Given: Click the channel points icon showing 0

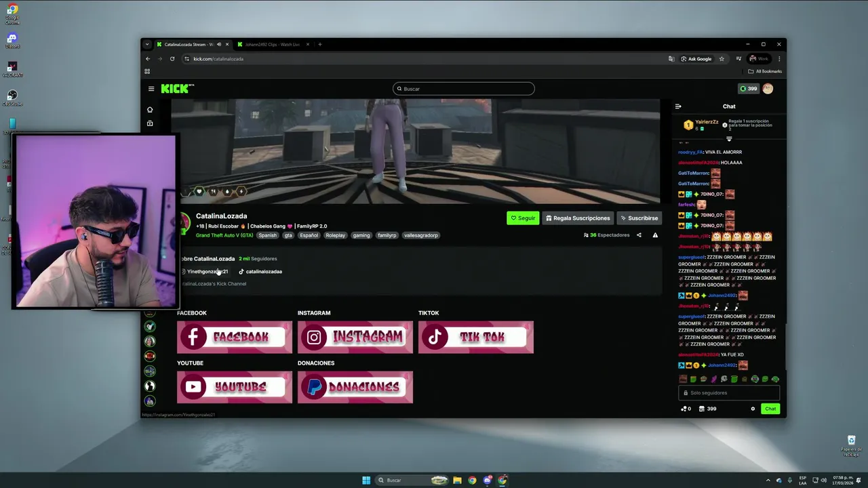Looking at the screenshot, I should coord(686,409).
